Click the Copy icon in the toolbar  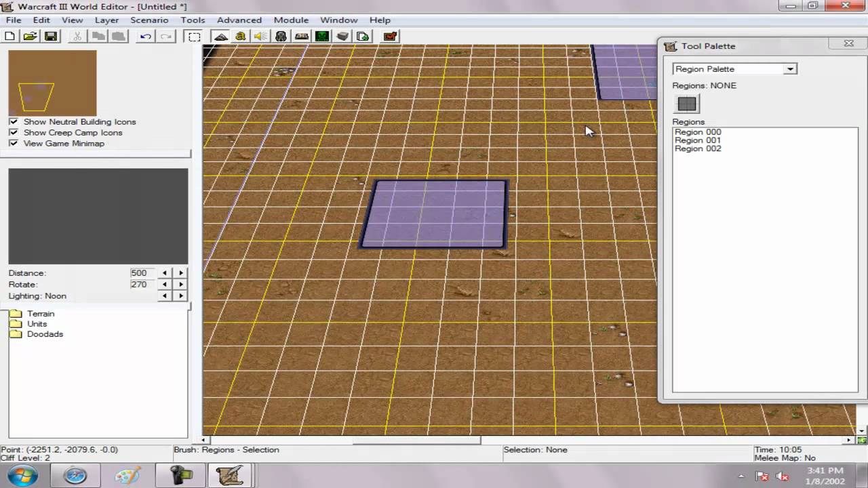tap(98, 37)
